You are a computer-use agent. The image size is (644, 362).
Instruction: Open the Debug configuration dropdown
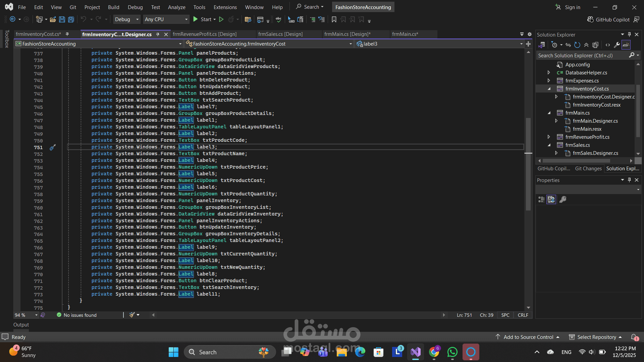click(x=127, y=19)
